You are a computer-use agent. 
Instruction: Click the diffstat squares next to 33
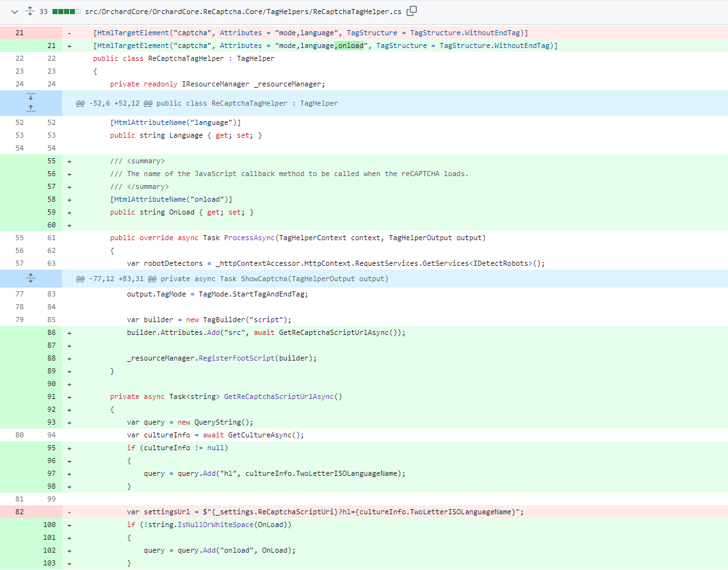67,12
